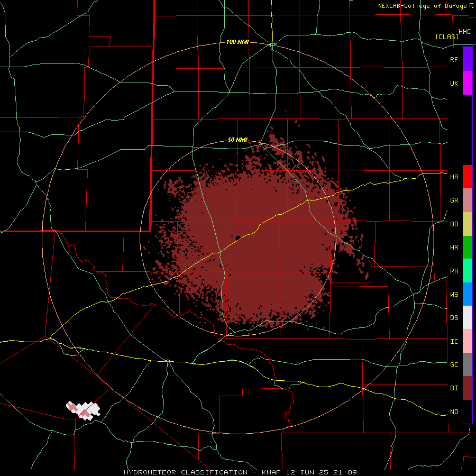Click the HA red legend swatch
The image size is (476, 476).
467,177
